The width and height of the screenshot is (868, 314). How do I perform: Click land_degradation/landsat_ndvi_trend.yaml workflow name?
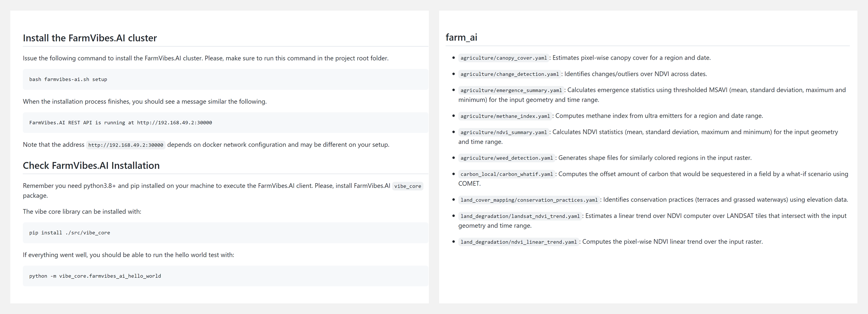tap(520, 216)
